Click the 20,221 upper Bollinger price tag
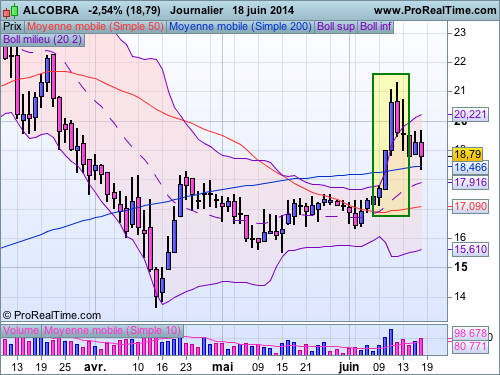 point(470,114)
